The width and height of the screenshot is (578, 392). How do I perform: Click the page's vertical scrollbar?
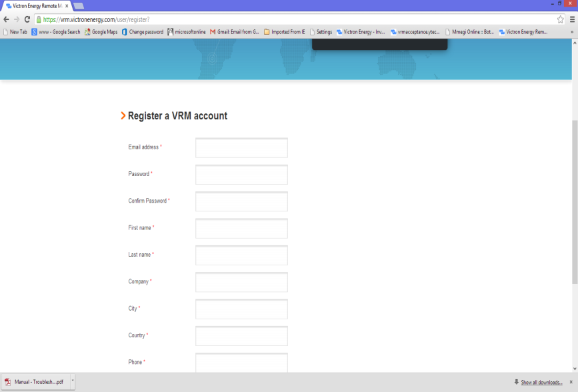(x=574, y=200)
